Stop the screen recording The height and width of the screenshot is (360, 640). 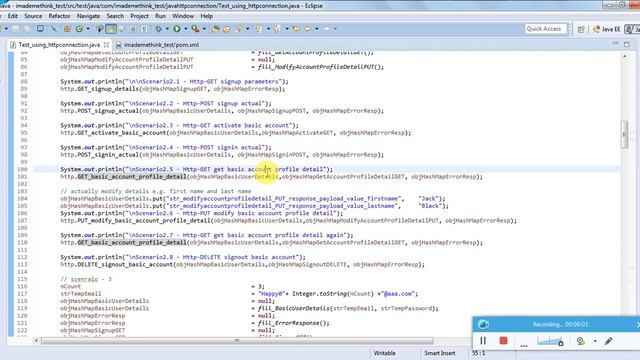[x=503, y=340]
